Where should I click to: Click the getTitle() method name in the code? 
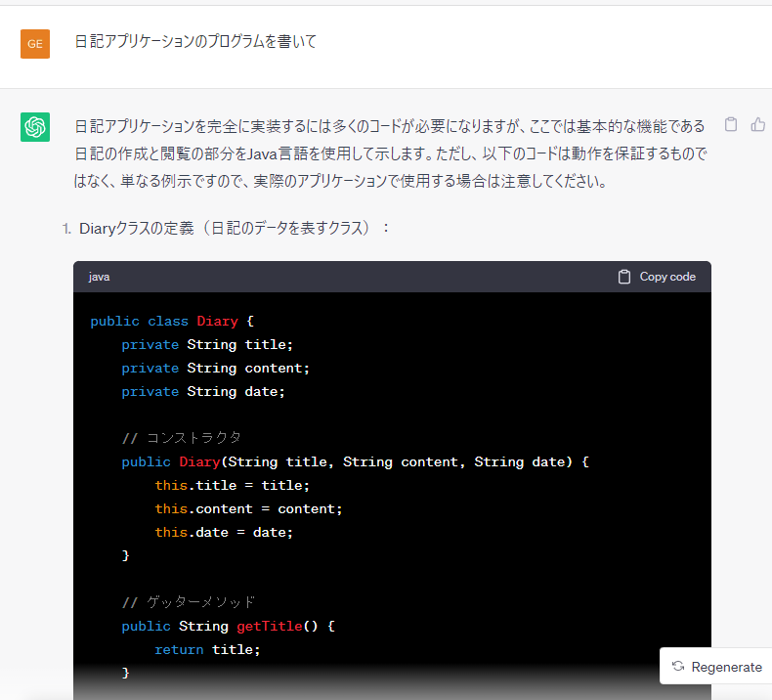(269, 626)
